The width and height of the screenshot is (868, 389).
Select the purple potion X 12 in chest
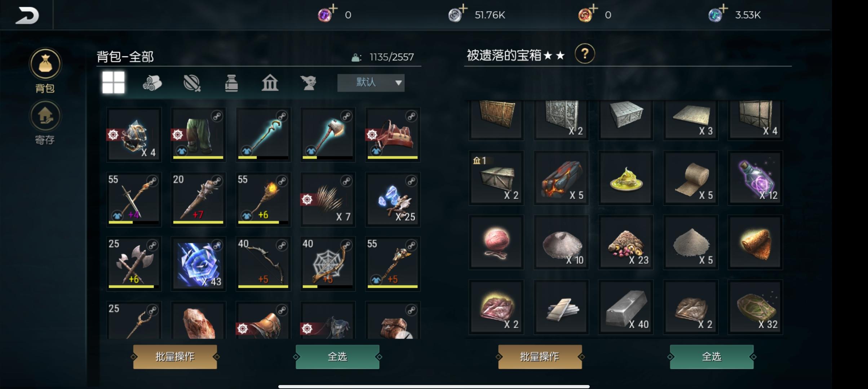point(755,178)
